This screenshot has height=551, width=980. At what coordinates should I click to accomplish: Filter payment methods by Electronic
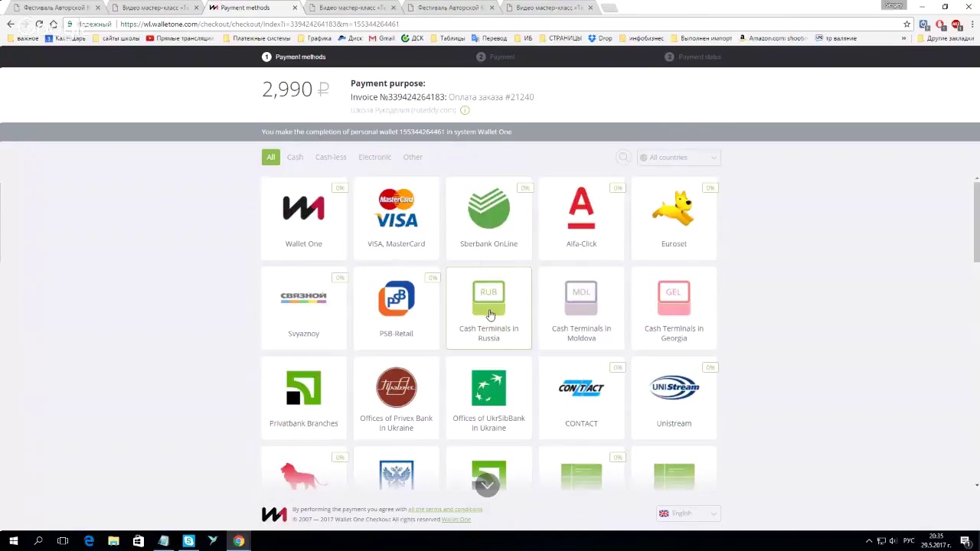[374, 157]
